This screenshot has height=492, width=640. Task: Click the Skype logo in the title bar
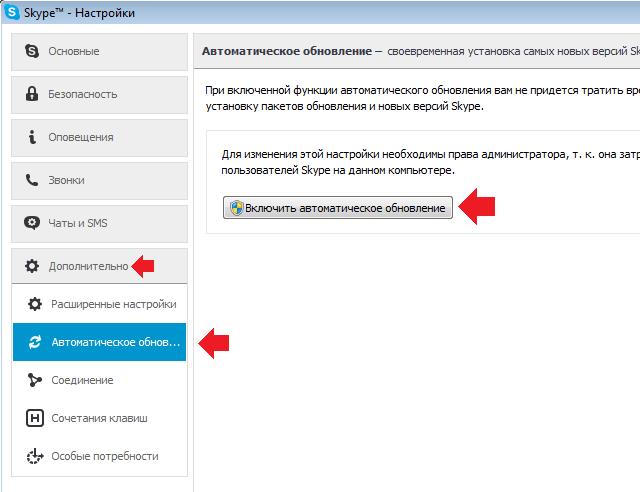click(11, 13)
